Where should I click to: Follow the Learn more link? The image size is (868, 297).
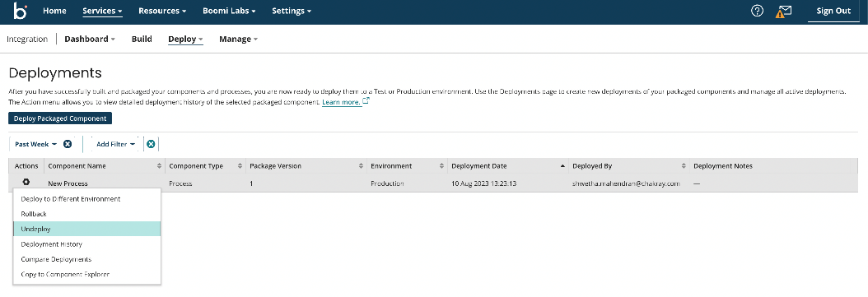[x=341, y=102]
